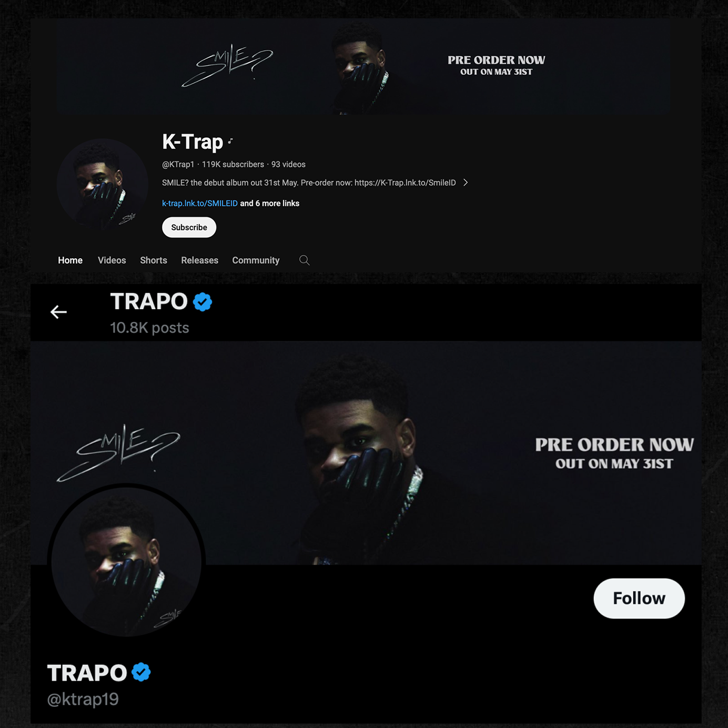Click the YouTube 'Pre Order Now' banner
This screenshot has width=728, height=728.
pos(363,67)
